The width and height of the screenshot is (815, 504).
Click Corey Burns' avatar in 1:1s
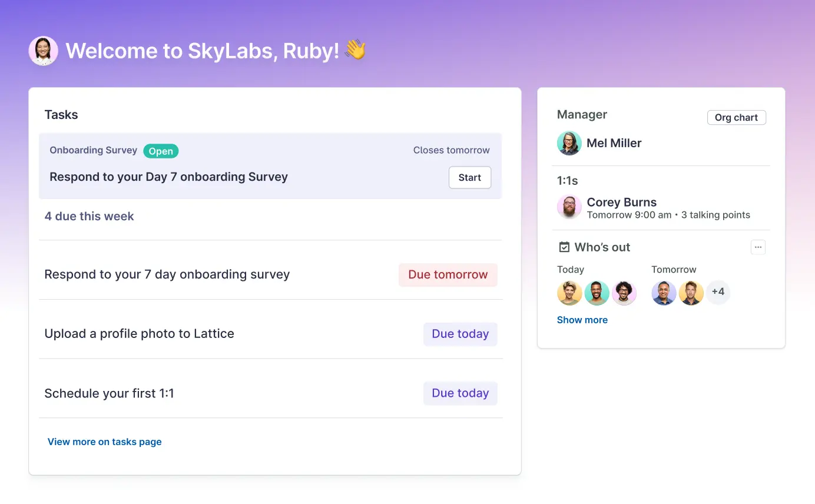569,207
